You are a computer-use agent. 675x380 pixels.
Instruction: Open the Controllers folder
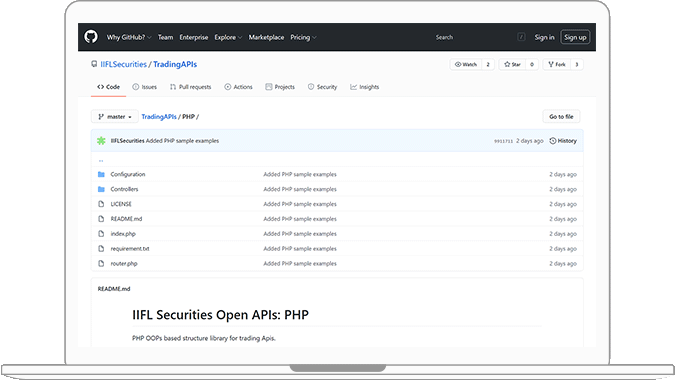pyautogui.click(x=124, y=189)
